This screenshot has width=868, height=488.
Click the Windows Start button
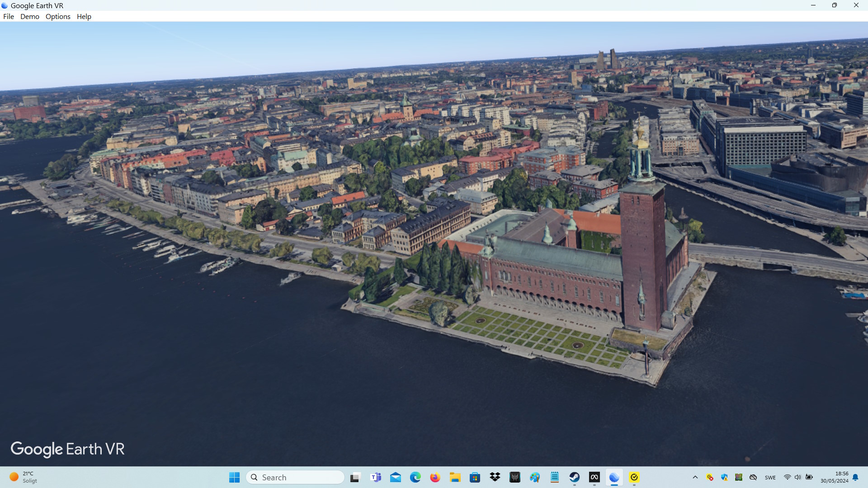click(x=234, y=478)
